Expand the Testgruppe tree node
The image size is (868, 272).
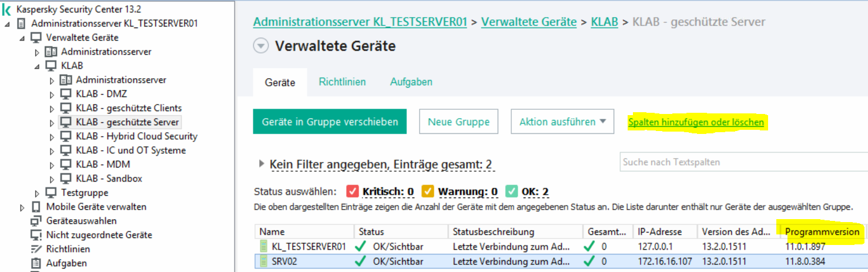pyautogui.click(x=37, y=193)
